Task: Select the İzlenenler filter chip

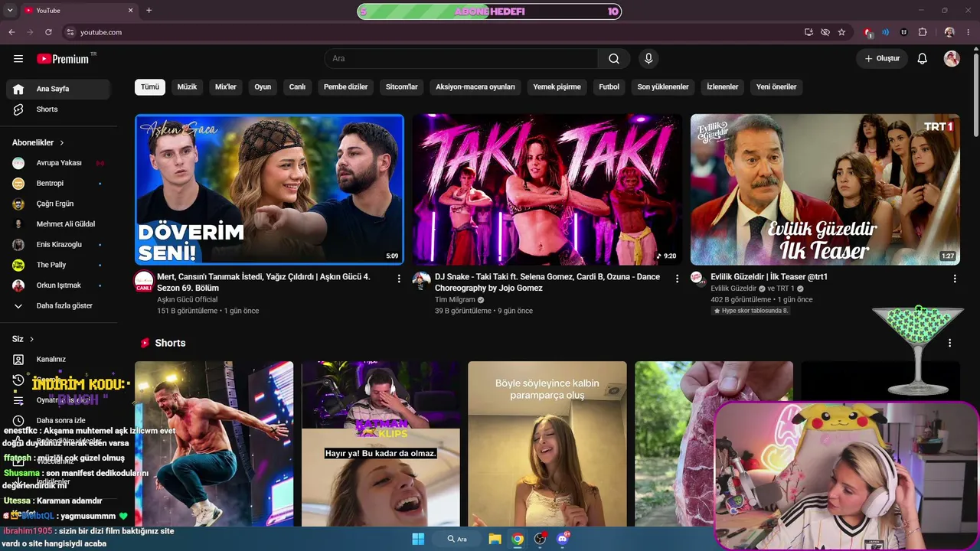Action: pos(723,87)
